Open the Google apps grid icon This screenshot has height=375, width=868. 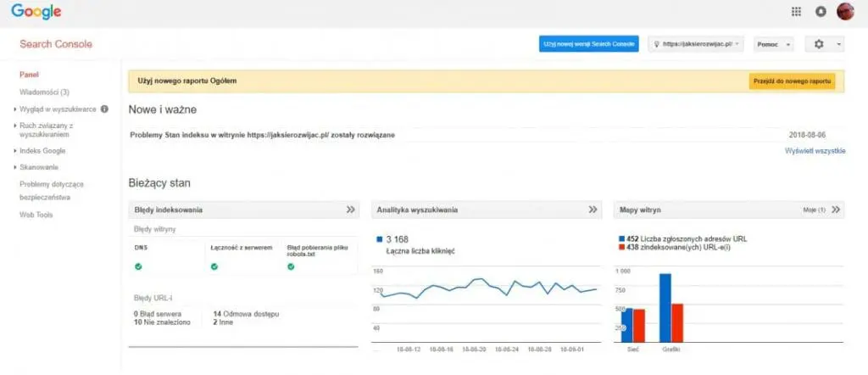(796, 12)
